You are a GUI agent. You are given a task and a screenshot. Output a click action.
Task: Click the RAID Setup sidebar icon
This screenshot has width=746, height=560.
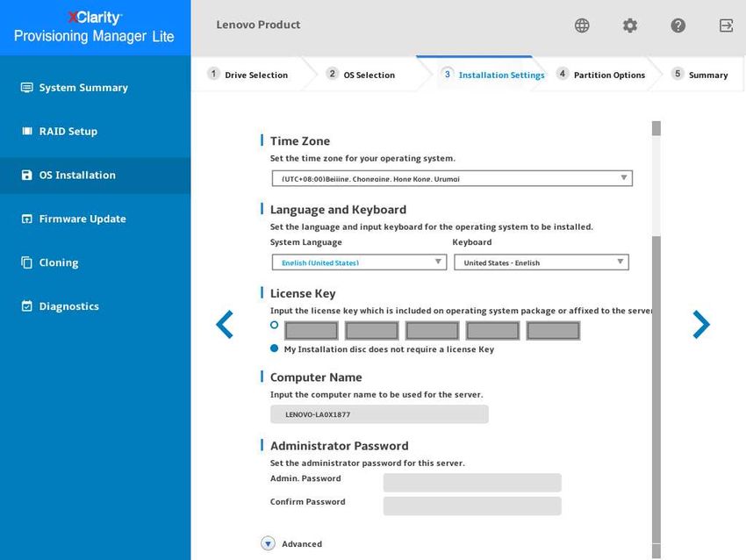pyautogui.click(x=27, y=132)
